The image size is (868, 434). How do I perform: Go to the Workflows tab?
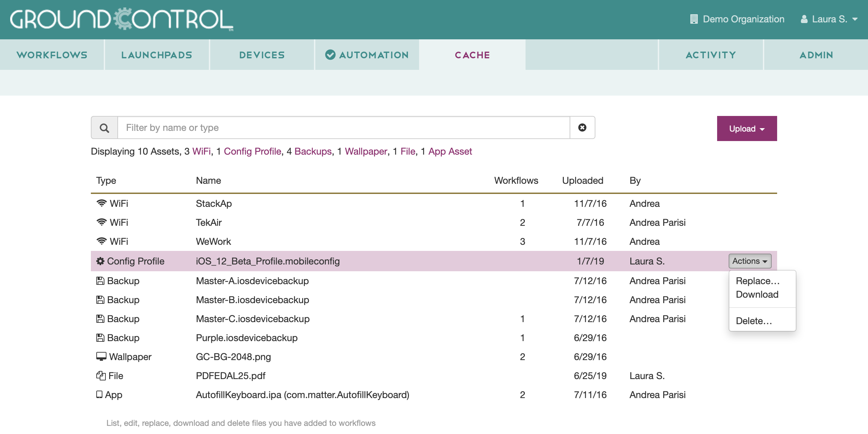click(52, 55)
